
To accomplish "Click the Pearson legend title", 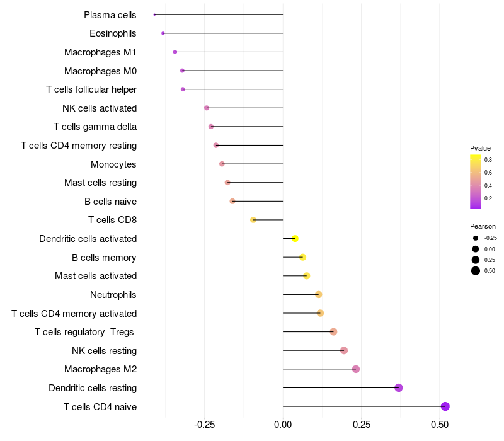I will coord(483,226).
